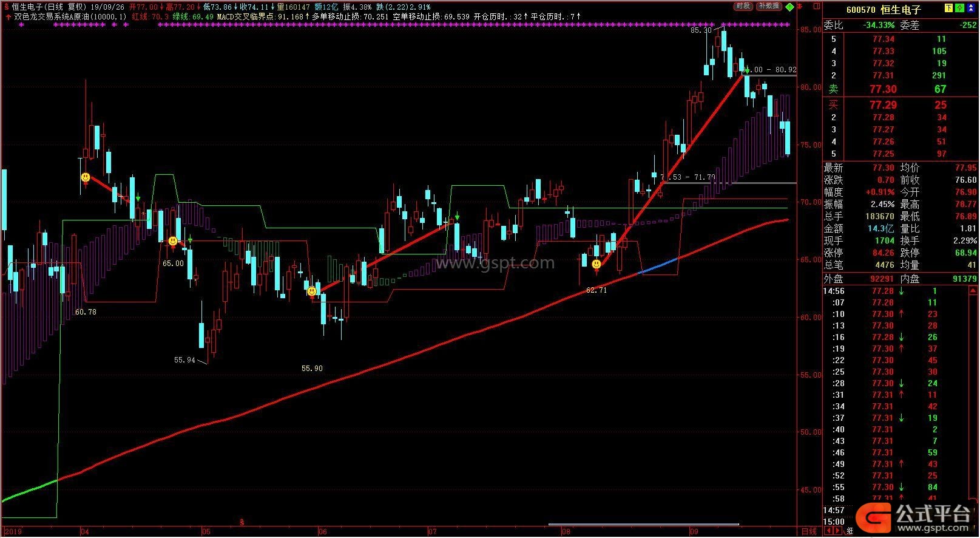Click the 委差 value -252

[968, 26]
